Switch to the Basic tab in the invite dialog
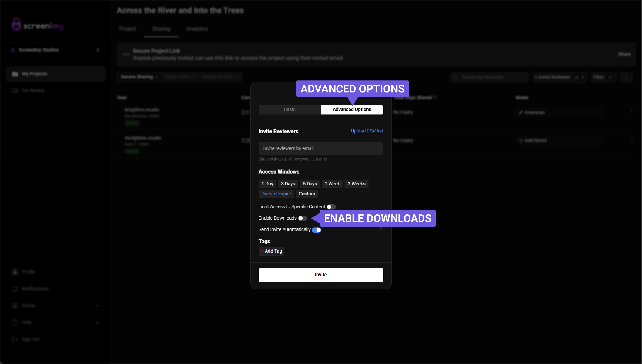Viewport: 642px width, 364px height. pyautogui.click(x=290, y=110)
